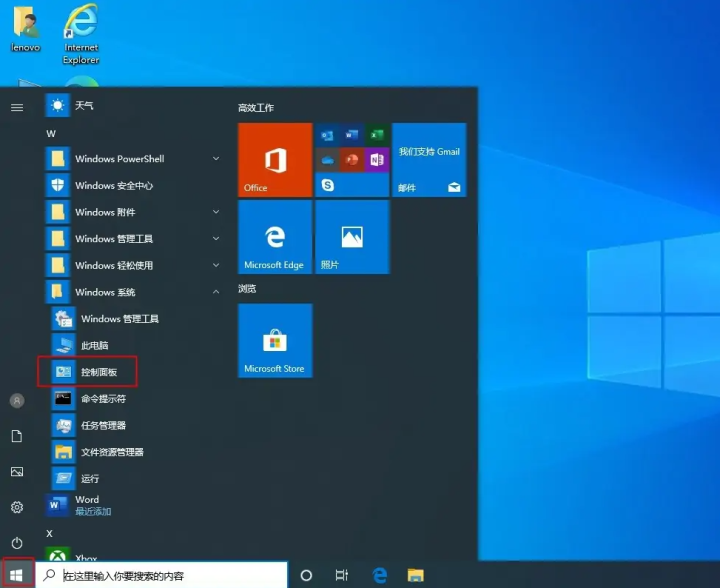The image size is (720, 588).
Task: Open Task Manager from the Windows System folder
Action: coord(102,425)
